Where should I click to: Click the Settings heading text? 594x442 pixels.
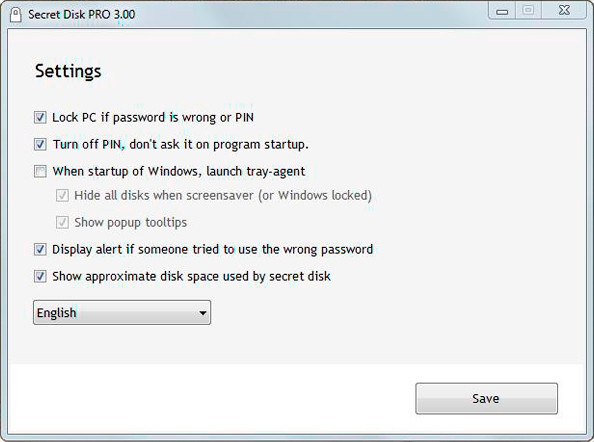point(68,71)
